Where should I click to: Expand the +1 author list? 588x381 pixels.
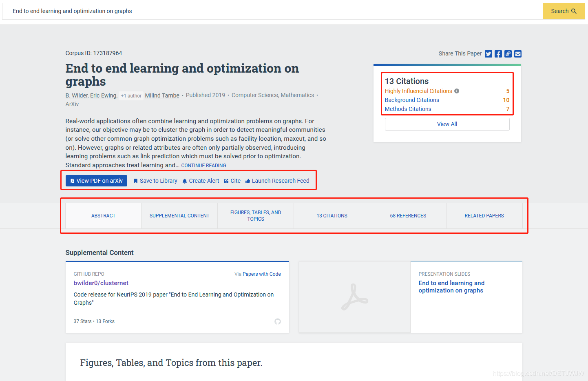tap(131, 96)
